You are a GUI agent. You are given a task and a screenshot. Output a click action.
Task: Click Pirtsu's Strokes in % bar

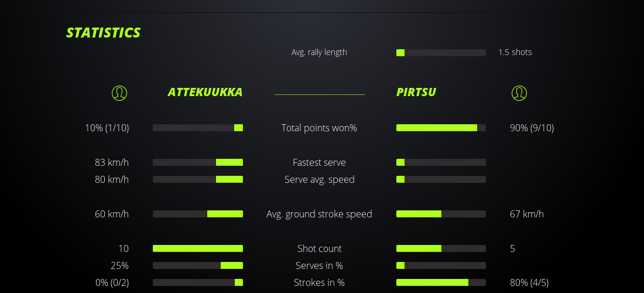click(x=441, y=282)
